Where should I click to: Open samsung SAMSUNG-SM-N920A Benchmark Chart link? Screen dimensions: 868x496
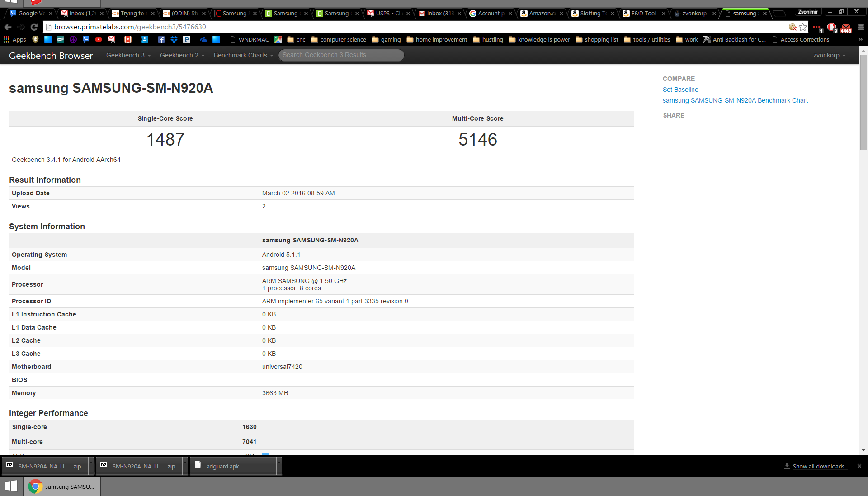coord(735,100)
